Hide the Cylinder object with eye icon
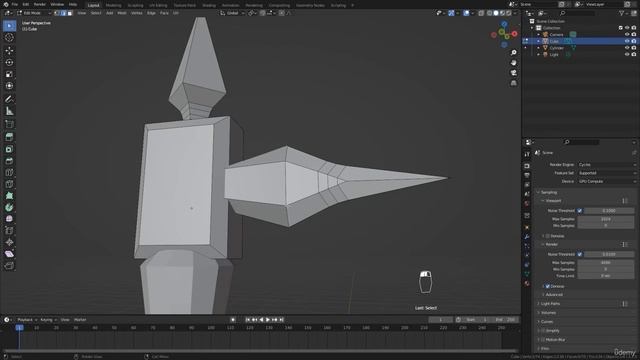This screenshot has width=640, height=360. tap(627, 48)
